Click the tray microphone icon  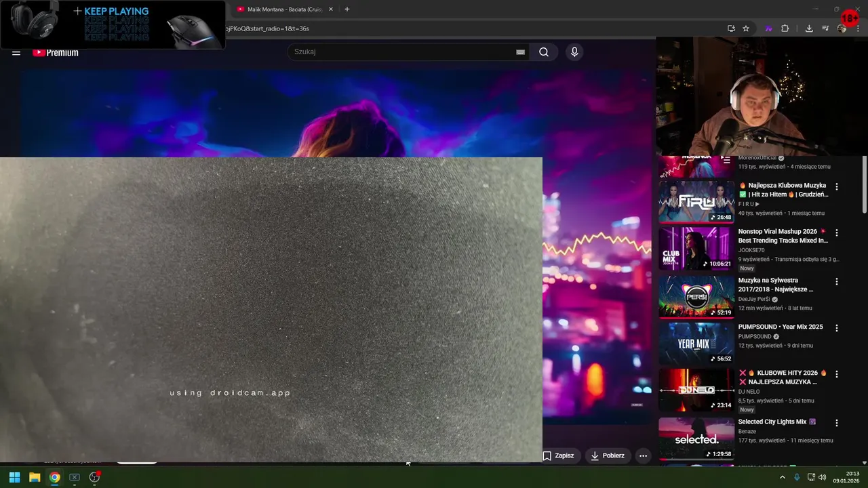[797, 477]
